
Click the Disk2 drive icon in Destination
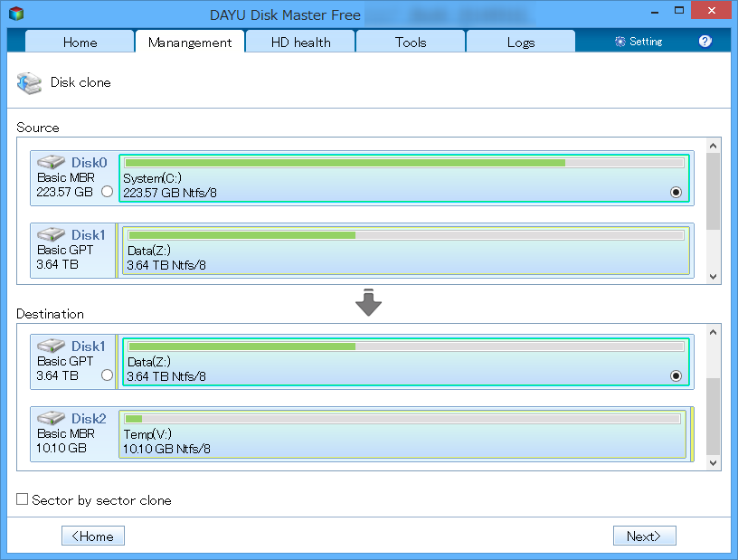(51, 418)
